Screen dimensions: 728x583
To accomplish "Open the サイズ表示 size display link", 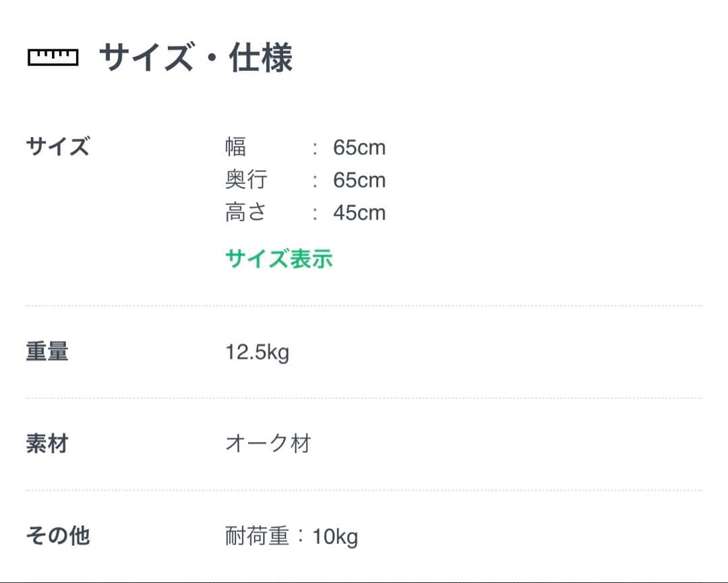I will point(278,257).
